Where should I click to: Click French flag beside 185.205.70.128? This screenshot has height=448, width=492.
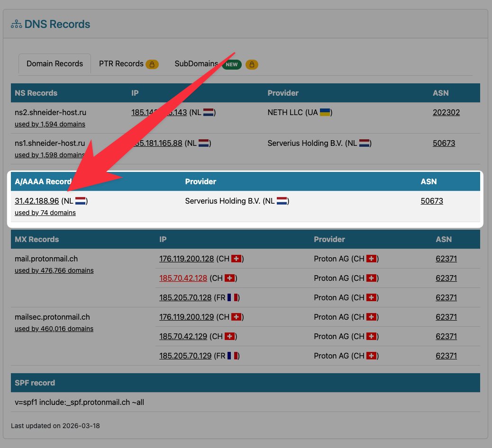(x=233, y=297)
